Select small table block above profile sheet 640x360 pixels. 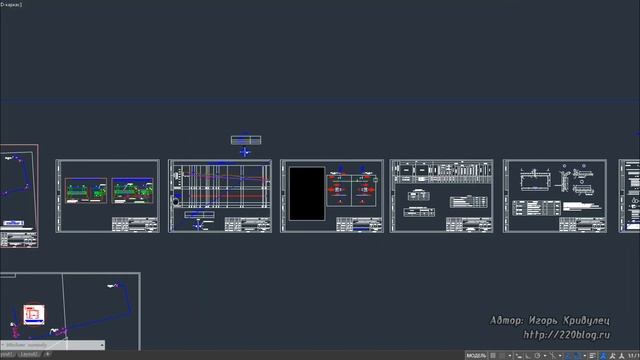(x=246, y=140)
